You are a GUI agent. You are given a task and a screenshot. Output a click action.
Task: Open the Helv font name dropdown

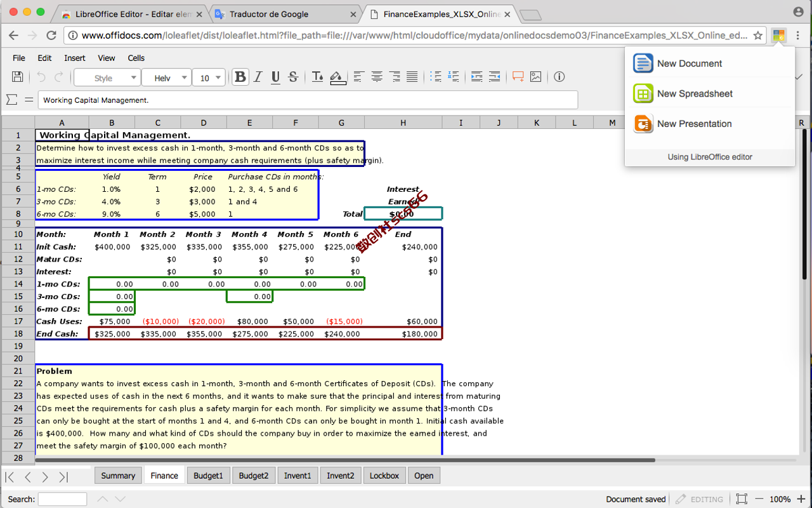click(166, 77)
